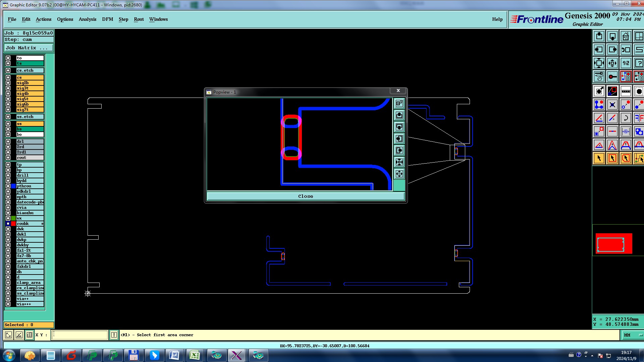Toggle the pthrou layer checkbox
Viewport: 644px width, 362px height.
tap(8, 186)
